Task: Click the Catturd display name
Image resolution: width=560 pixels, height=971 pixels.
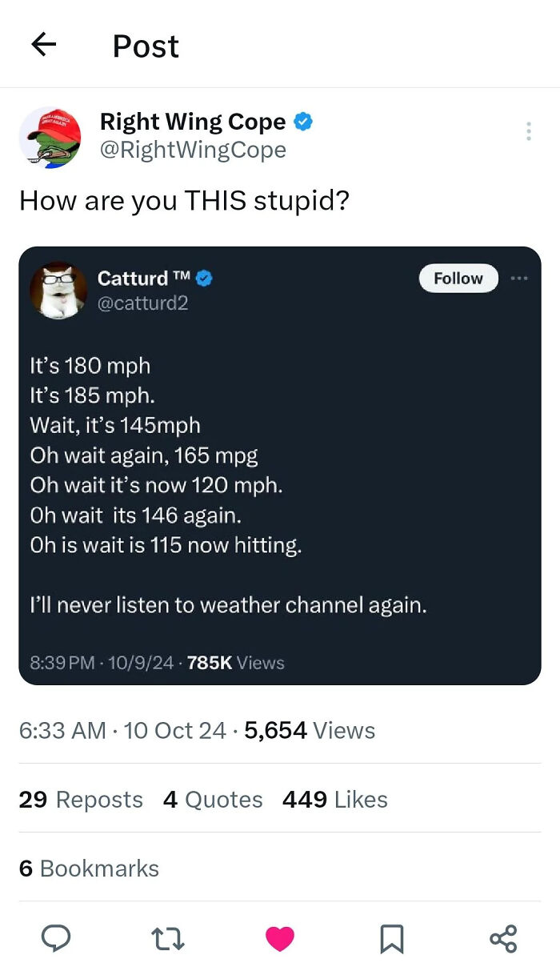Action: (x=133, y=279)
